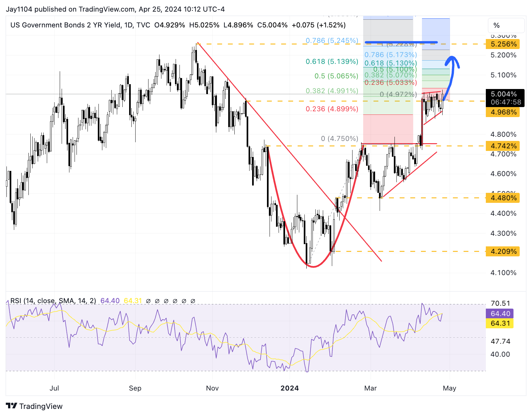This screenshot has height=416, width=532.
Task: Select the 4.968% price label
Action: coord(503,112)
